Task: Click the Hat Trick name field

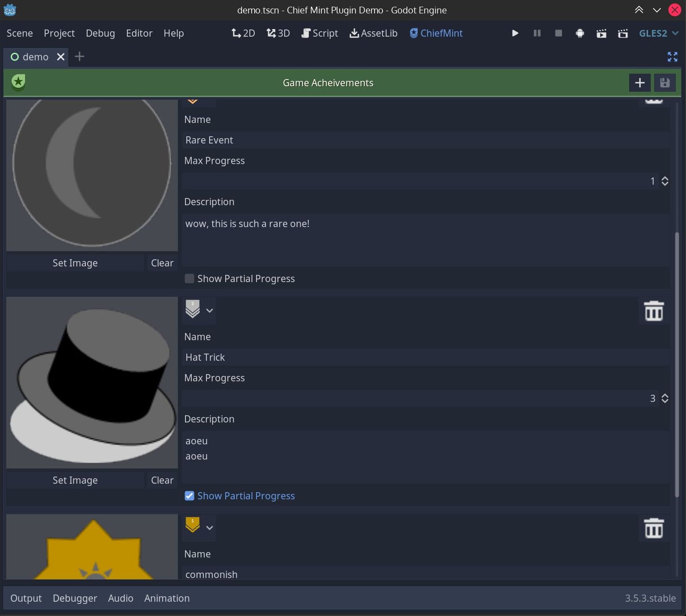Action: tap(425, 357)
